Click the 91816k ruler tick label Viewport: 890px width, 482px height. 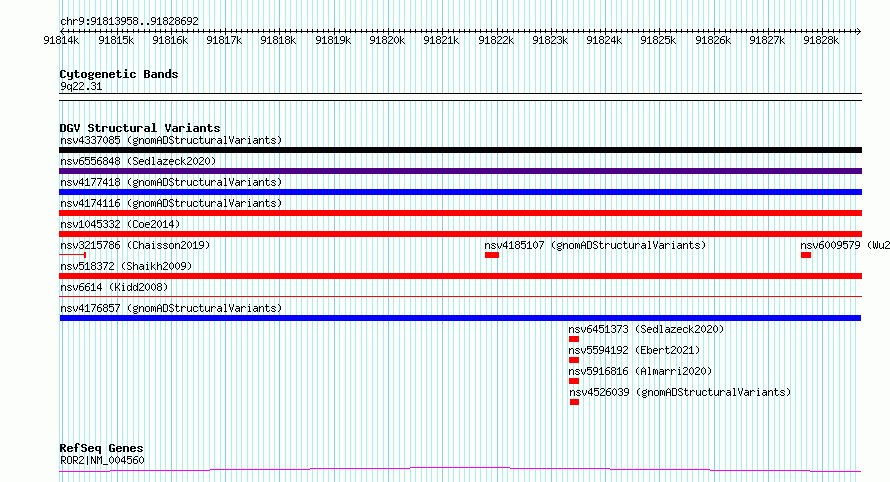(x=170, y=40)
